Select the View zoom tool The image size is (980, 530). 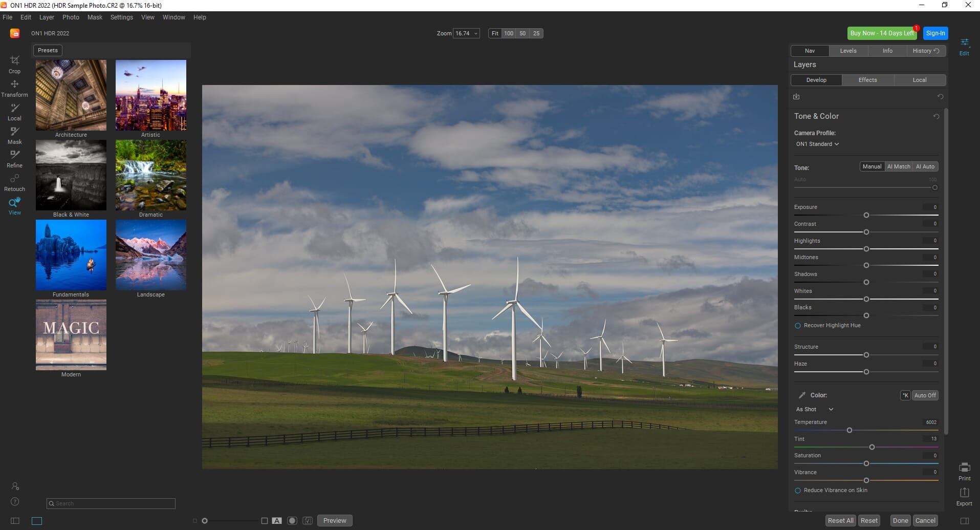click(x=14, y=206)
